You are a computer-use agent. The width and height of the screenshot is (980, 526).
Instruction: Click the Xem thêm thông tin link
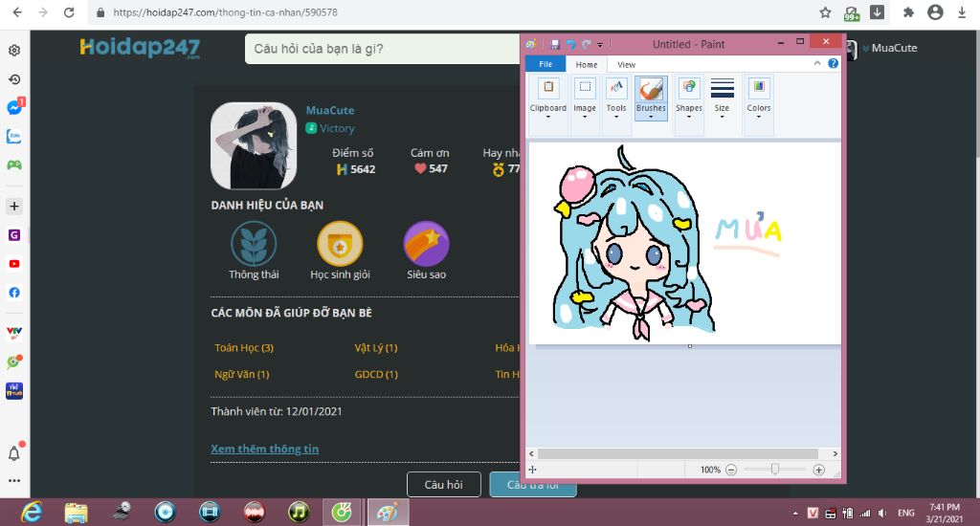coord(264,449)
